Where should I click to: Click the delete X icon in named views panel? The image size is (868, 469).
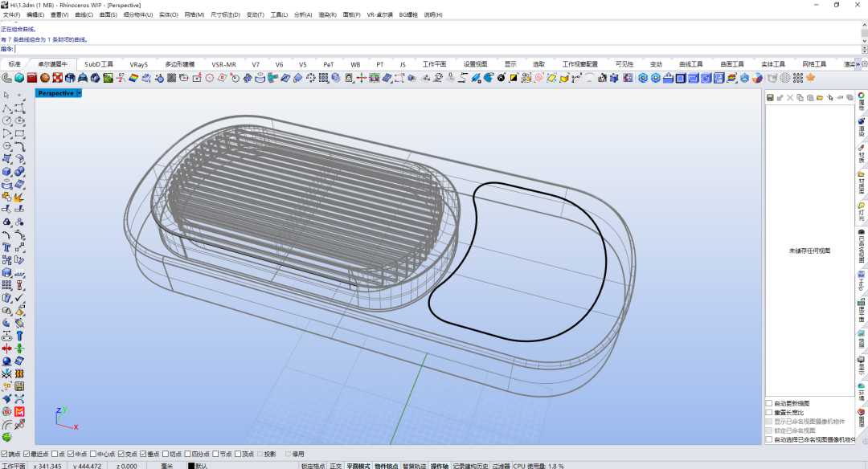(790, 98)
